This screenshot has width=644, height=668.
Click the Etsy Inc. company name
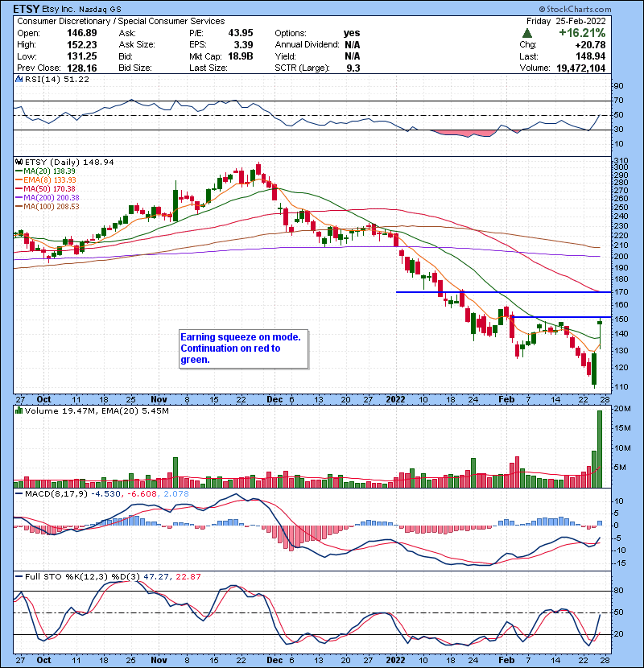point(59,9)
